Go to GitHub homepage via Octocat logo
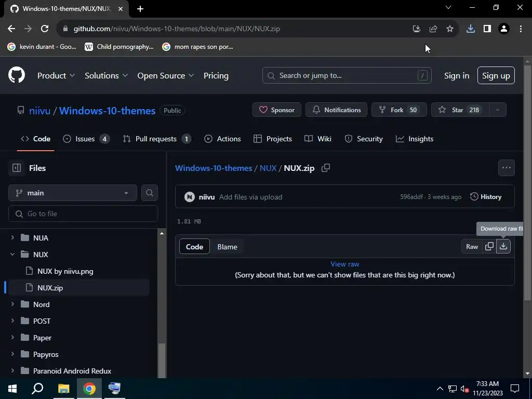This screenshot has height=399, width=532. tap(17, 75)
